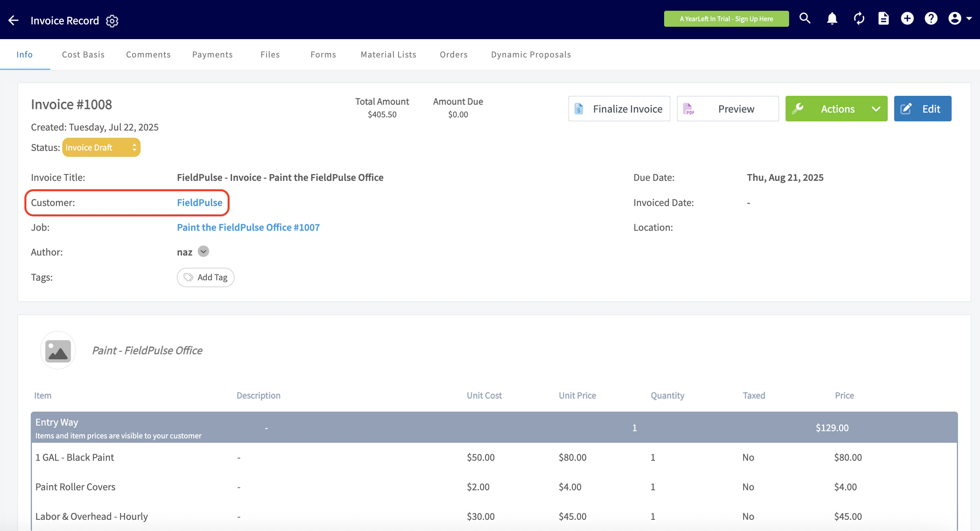Click the Price column header
This screenshot has height=531, width=980.
pyautogui.click(x=844, y=395)
